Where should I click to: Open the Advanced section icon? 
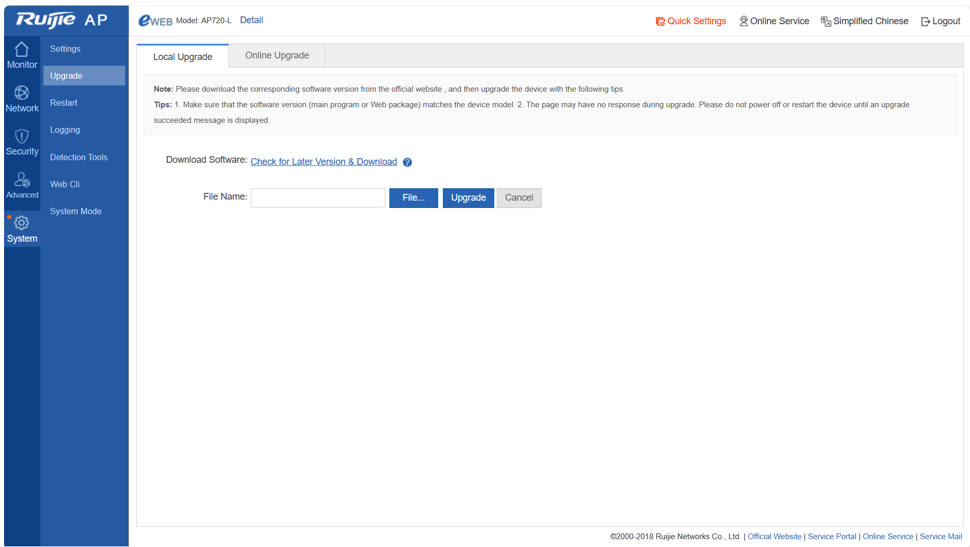[21, 180]
